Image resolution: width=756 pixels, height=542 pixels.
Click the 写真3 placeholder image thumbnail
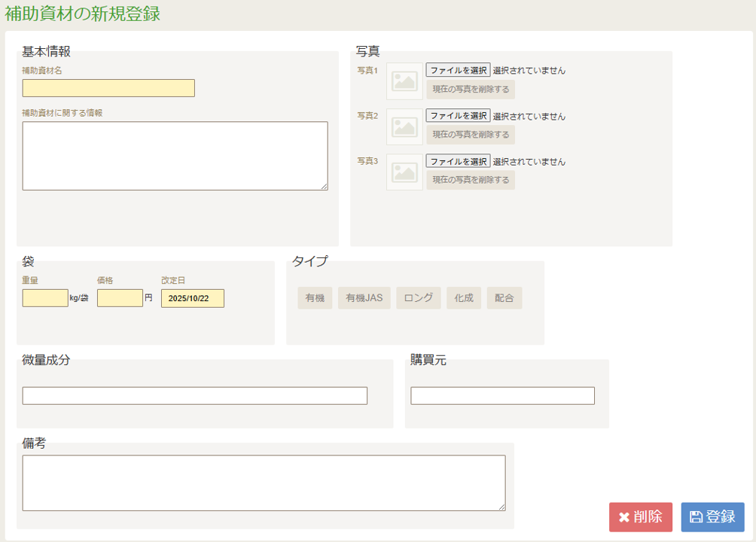click(404, 172)
